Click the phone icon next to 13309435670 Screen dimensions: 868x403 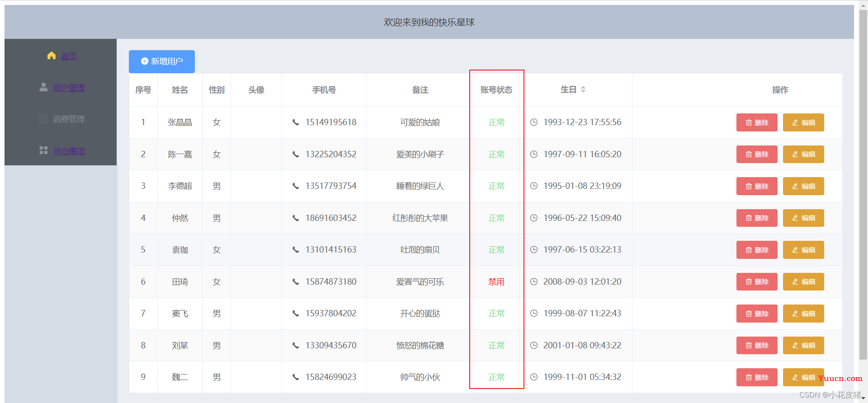pyautogui.click(x=296, y=346)
